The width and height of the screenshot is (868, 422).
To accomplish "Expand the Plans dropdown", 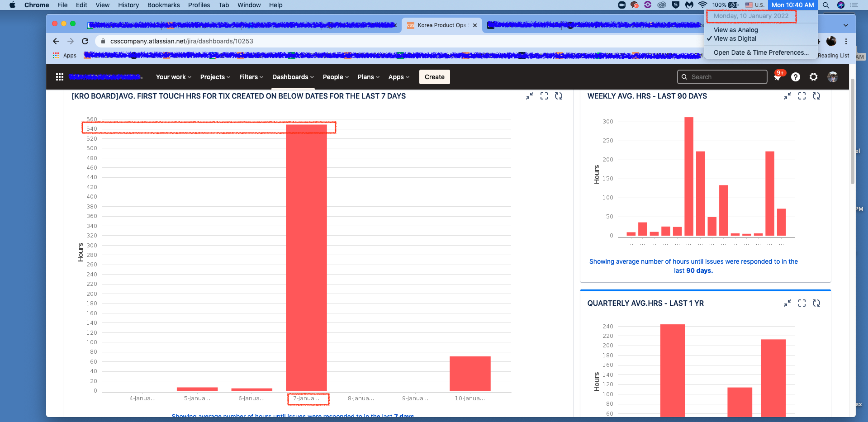I will tap(369, 77).
